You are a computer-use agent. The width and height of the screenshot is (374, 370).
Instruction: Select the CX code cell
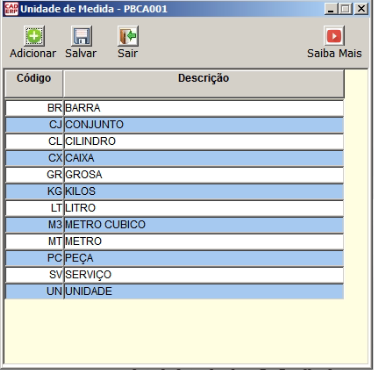pyautogui.click(x=34, y=158)
